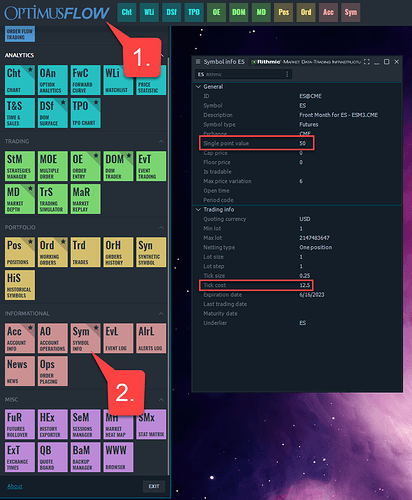
Task: Open the OAn Option Analytics tile
Action: (x=53, y=80)
